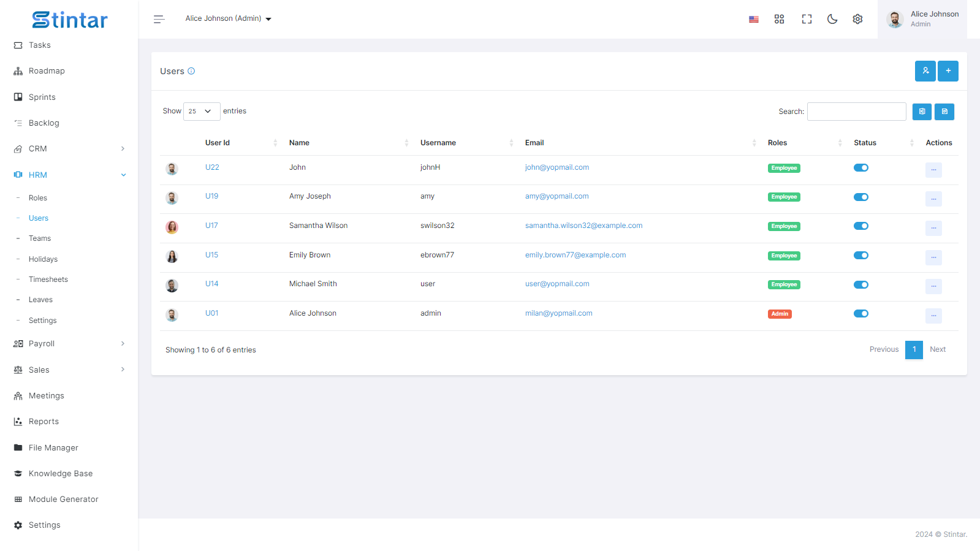Add a new user with plus button

948,71
